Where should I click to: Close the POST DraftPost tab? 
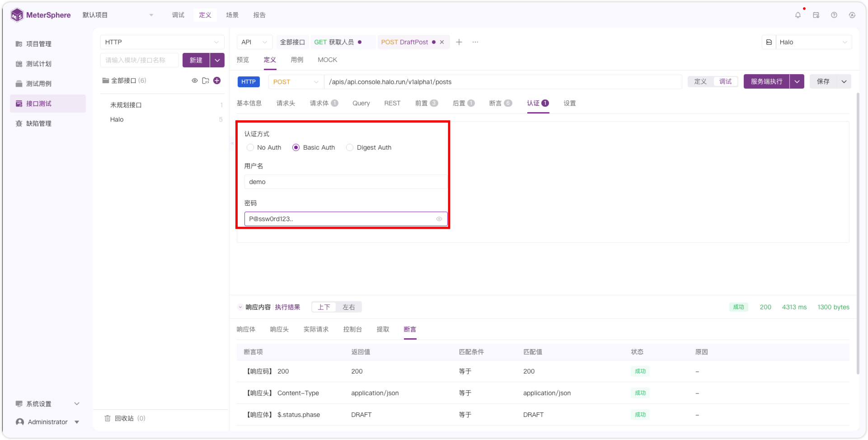tap(442, 42)
